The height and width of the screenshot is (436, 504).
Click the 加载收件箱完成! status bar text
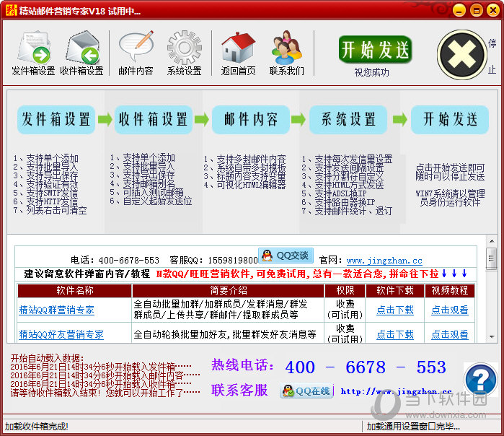[x=36, y=427]
